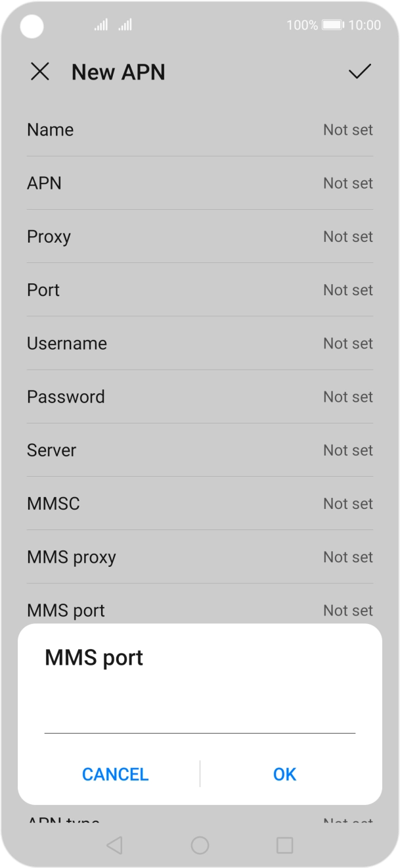Select the Username field
Viewport: 400px width, 868px height.
200,343
